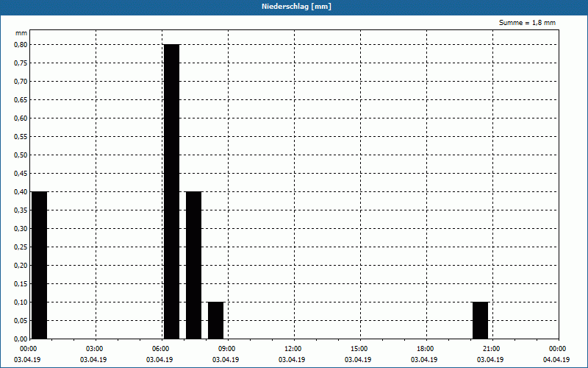Click the 04.04.19 date label
This screenshot has height=368, width=588.
click(x=556, y=360)
